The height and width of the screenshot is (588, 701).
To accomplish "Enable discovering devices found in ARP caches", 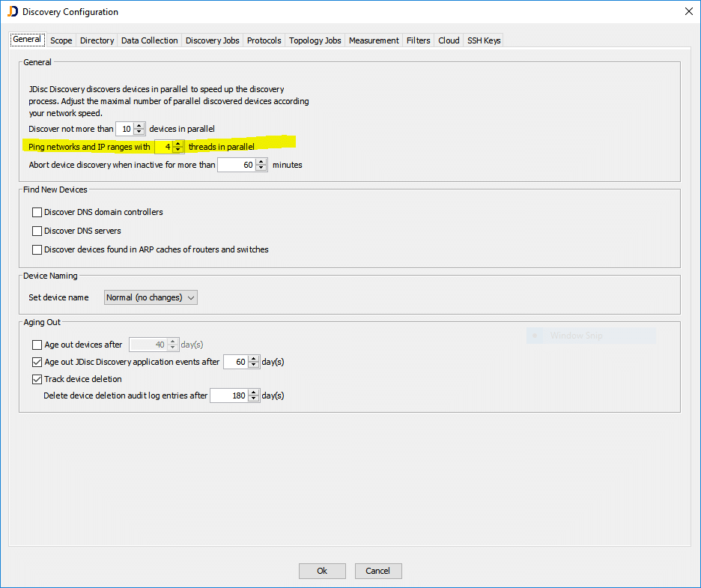I will click(x=37, y=250).
